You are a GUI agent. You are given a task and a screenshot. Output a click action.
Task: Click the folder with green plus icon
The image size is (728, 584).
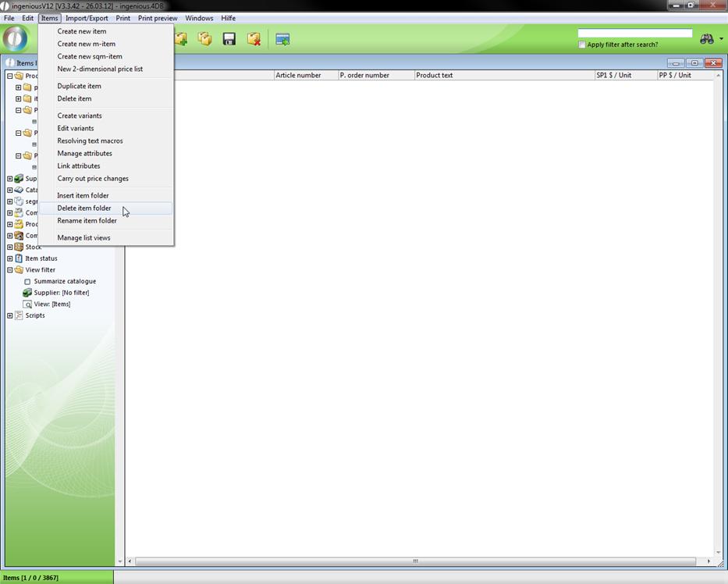pos(181,39)
